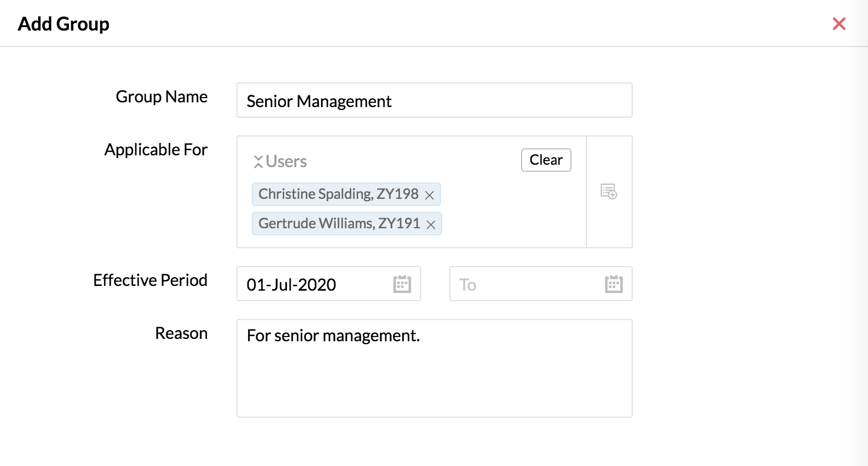The width and height of the screenshot is (868, 466).
Task: Focus the Group Name text field
Action: pos(435,101)
